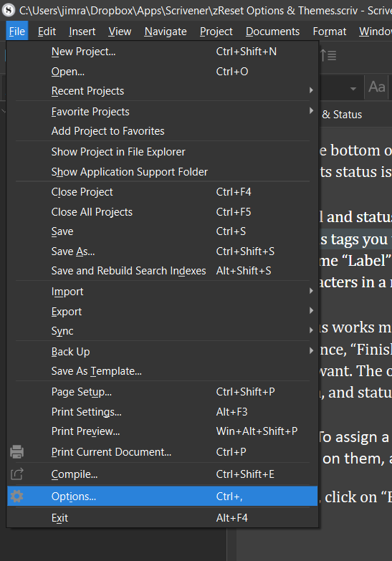
Task: Open Print Settings...
Action: tap(163, 412)
